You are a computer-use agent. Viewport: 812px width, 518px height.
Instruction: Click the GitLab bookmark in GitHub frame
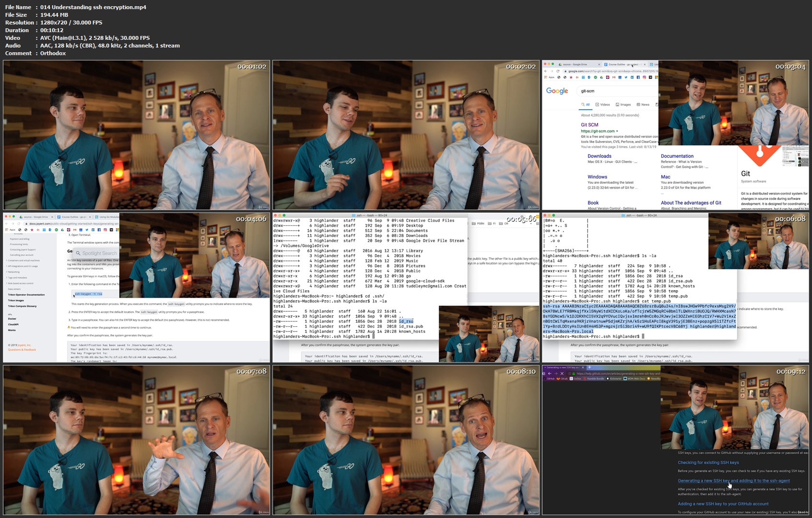tap(562, 378)
